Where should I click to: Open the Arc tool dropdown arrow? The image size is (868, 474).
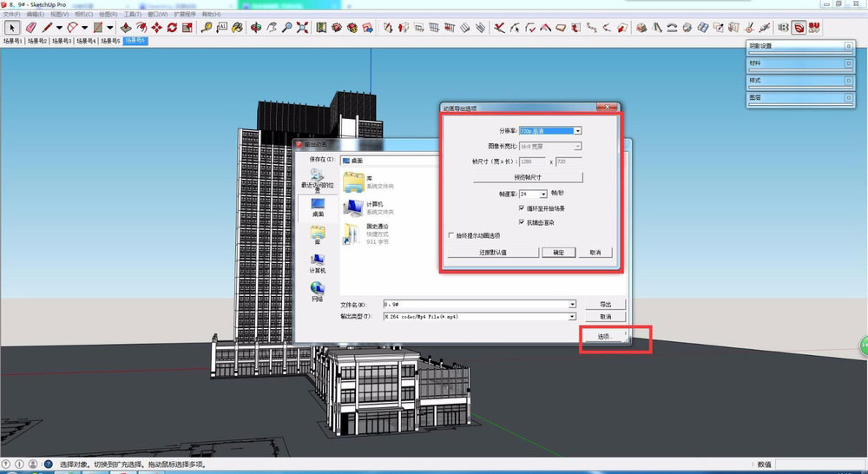[x=85, y=27]
